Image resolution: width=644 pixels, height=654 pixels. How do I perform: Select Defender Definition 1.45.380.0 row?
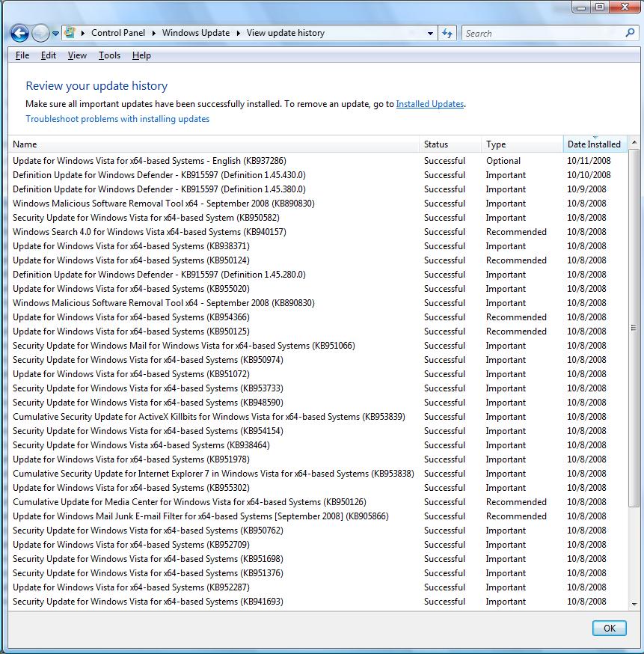click(x=318, y=189)
